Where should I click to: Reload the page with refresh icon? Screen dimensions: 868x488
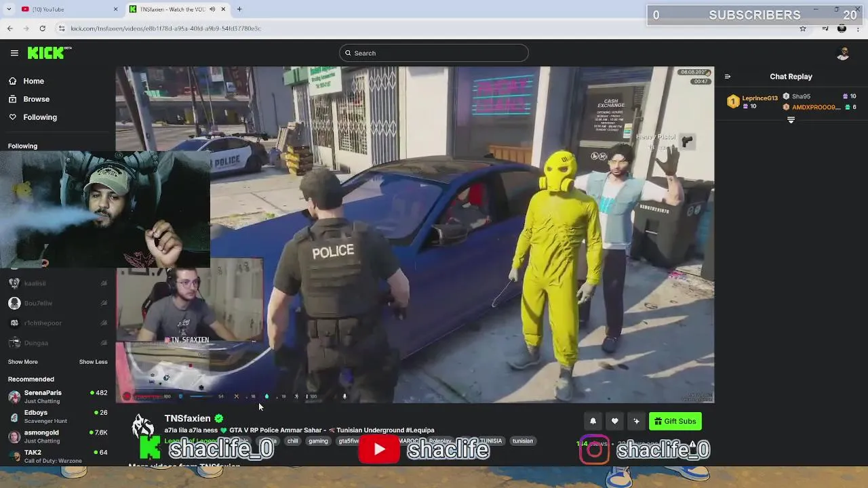tap(43, 28)
